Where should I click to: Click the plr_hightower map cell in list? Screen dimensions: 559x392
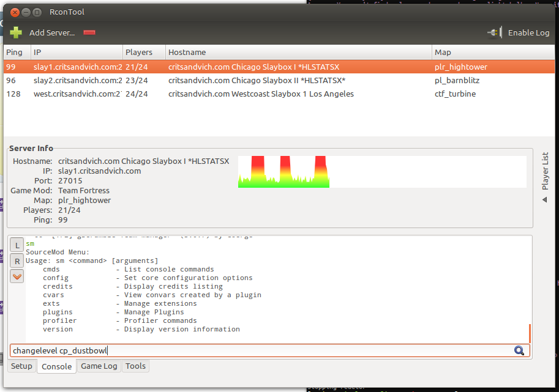click(x=460, y=67)
